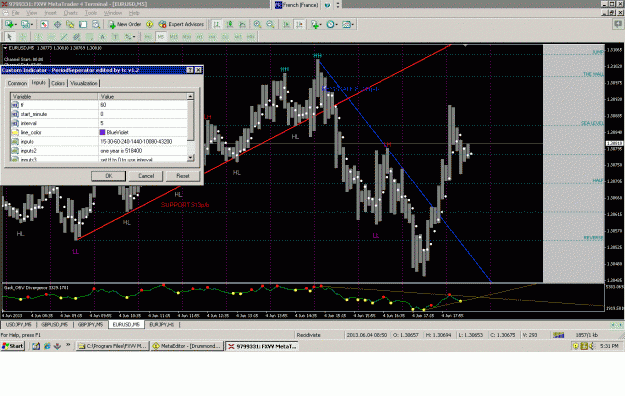Switch to Candlesticks chart display
625x396 pixels.
coord(230,24)
